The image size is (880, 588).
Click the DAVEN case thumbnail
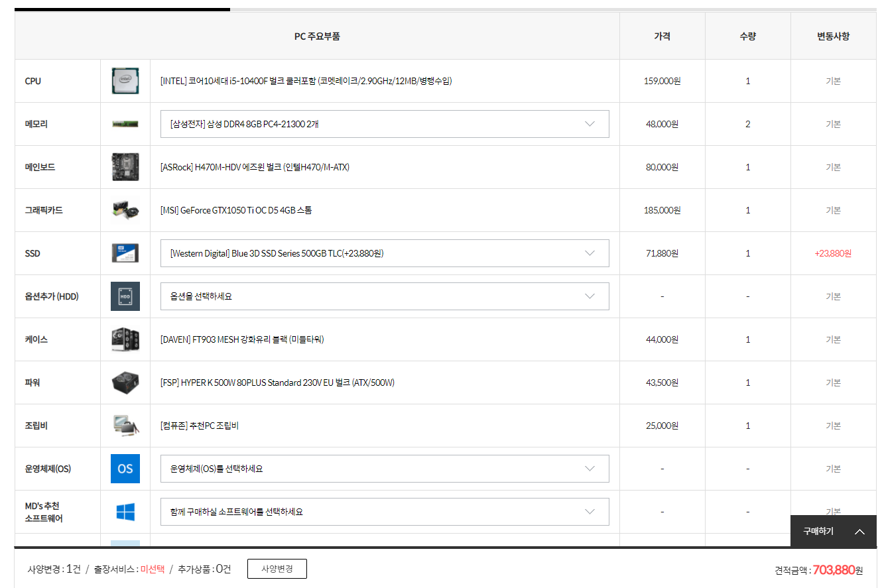click(x=125, y=339)
